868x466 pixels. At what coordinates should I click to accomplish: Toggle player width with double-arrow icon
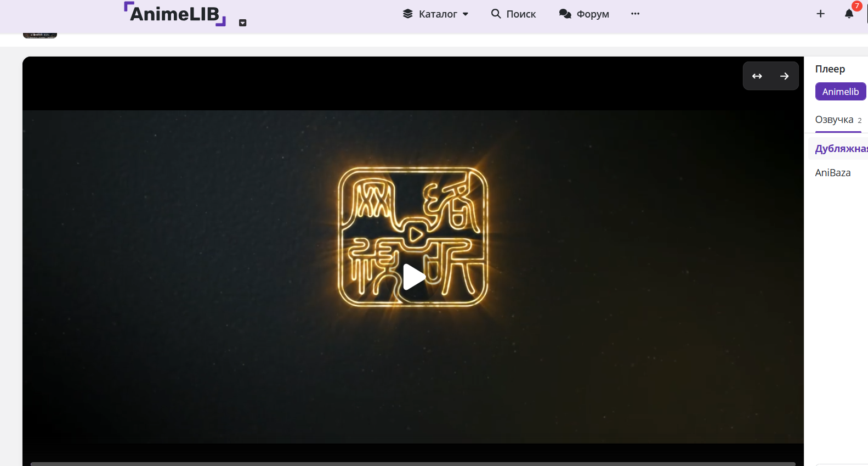point(757,76)
